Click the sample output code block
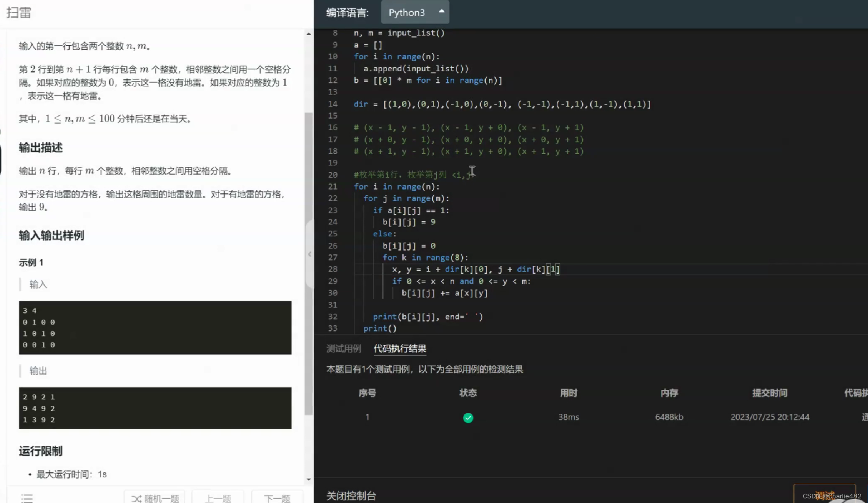 155,408
